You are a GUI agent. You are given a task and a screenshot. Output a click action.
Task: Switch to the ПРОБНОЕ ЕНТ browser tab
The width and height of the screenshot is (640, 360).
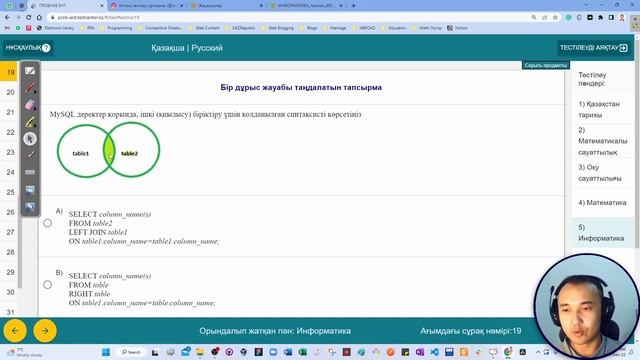67,6
